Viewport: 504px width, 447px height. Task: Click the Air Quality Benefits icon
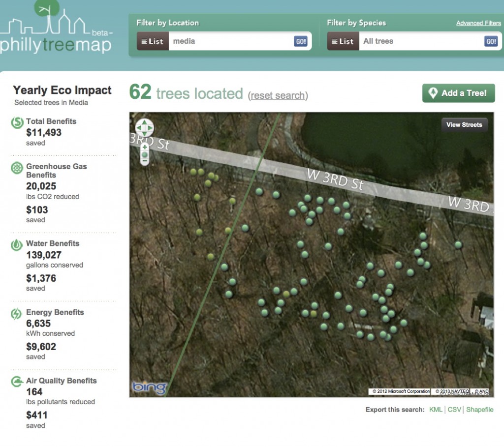[x=17, y=382]
